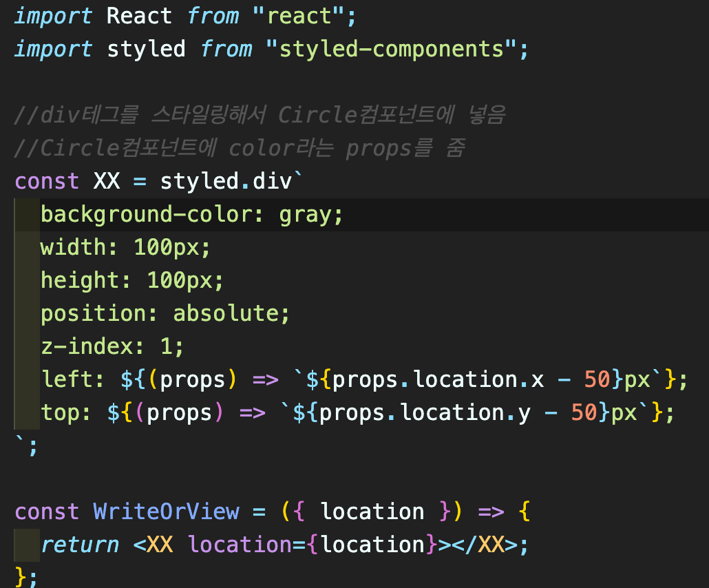Click the comment line starting with //div

click(260, 116)
